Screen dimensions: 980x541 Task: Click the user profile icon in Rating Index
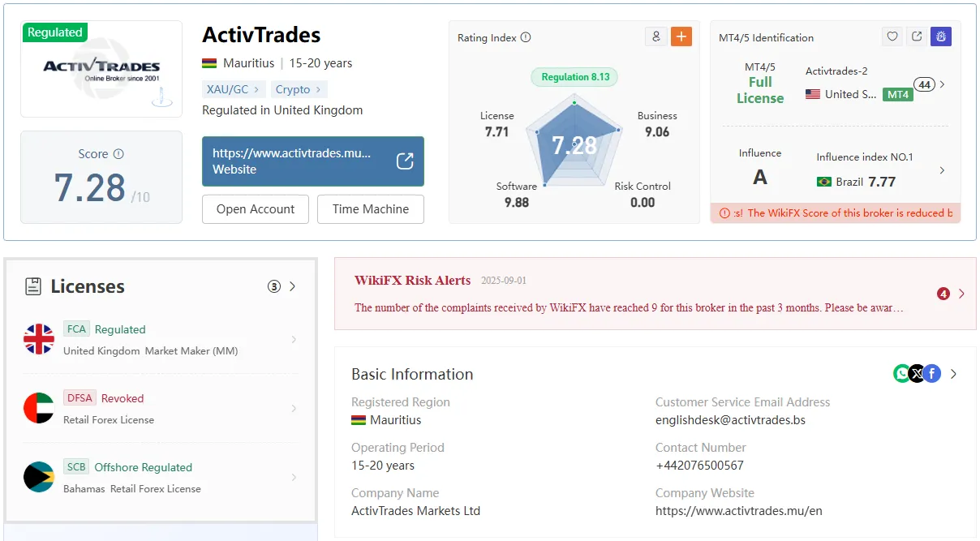point(655,36)
